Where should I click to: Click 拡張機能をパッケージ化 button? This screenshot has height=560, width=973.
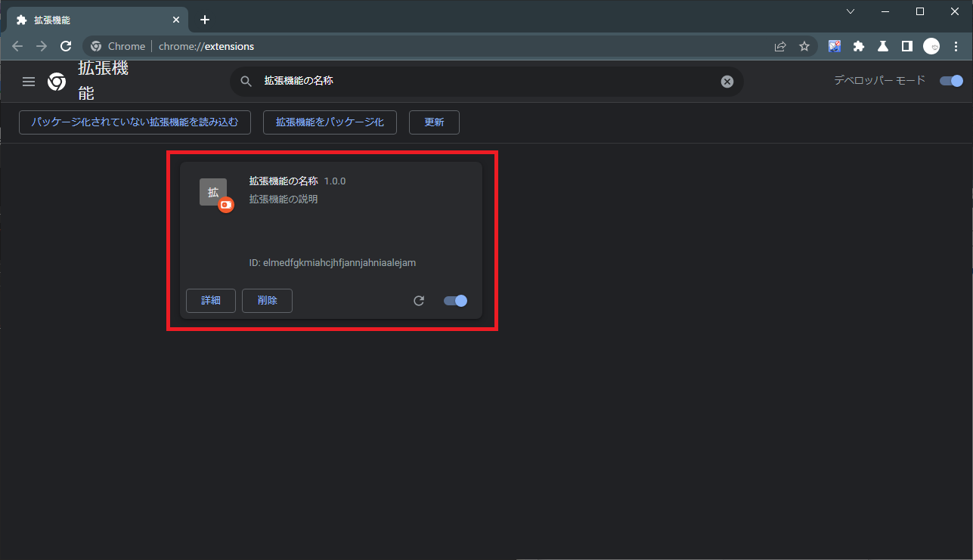coord(330,122)
